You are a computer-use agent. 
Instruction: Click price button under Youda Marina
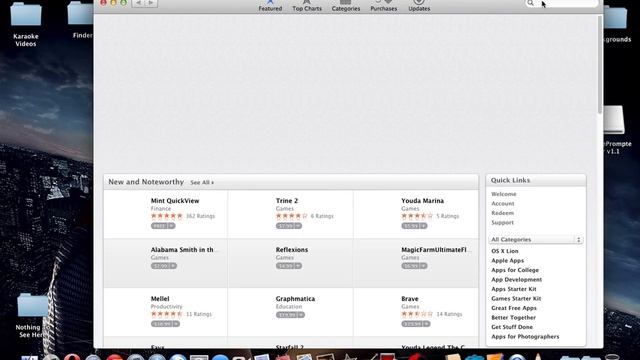pos(414,226)
